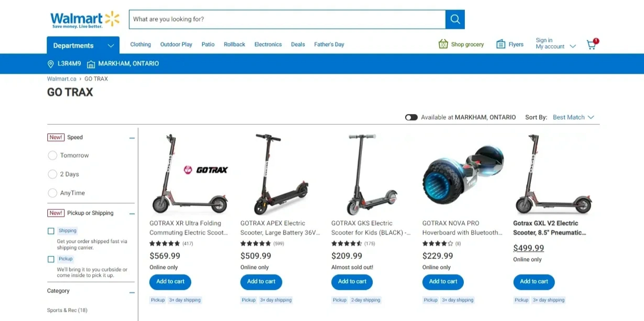Open the Flyers icon
Viewport: 644px width, 321px height.
(501, 44)
